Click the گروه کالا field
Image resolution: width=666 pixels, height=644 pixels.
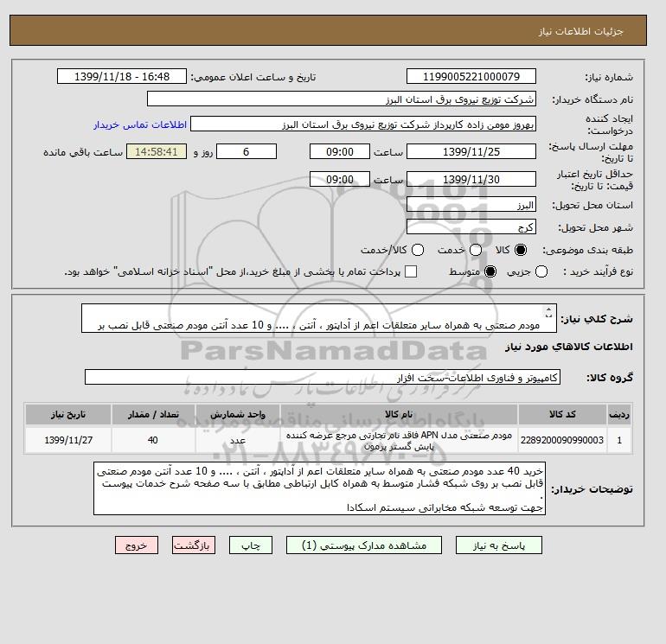coord(323,378)
